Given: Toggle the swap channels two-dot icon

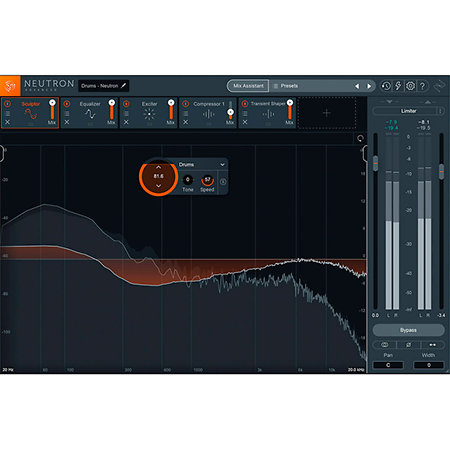Looking at the screenshot, I should (432, 345).
